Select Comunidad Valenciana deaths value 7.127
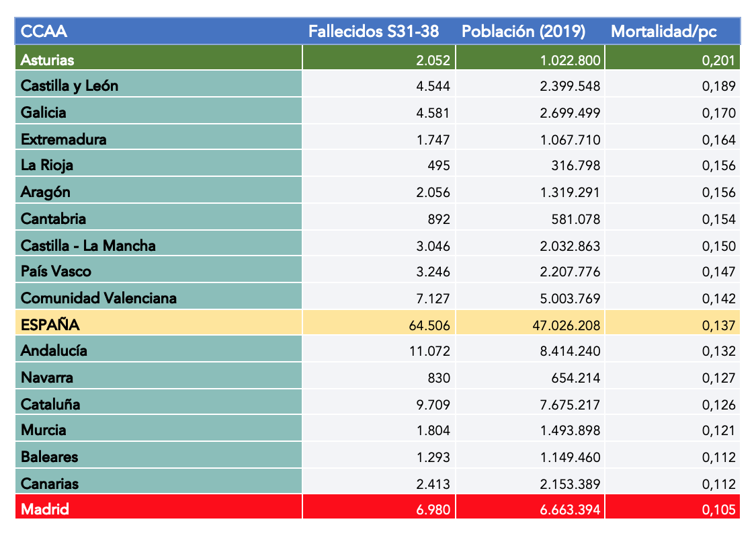 (433, 299)
